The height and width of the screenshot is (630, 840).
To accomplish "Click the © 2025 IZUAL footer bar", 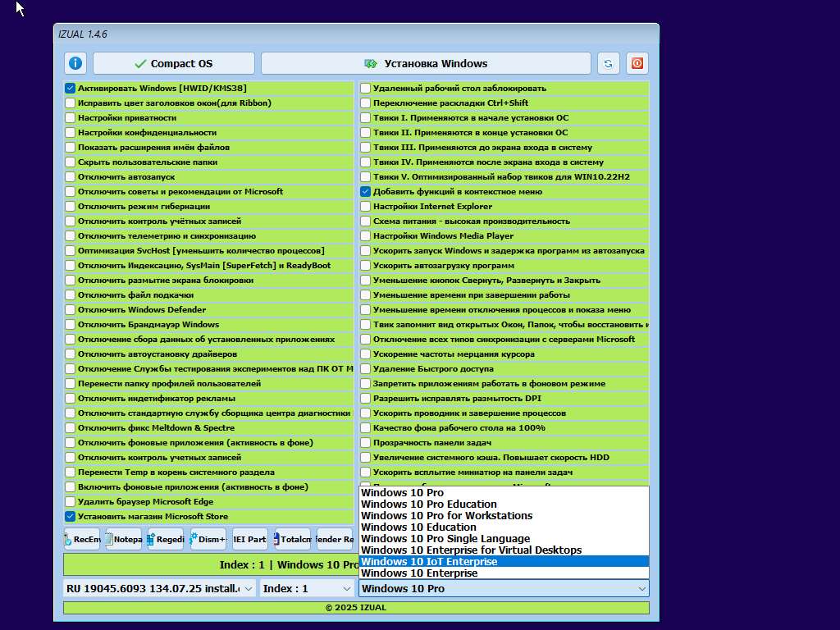I will pos(356,608).
